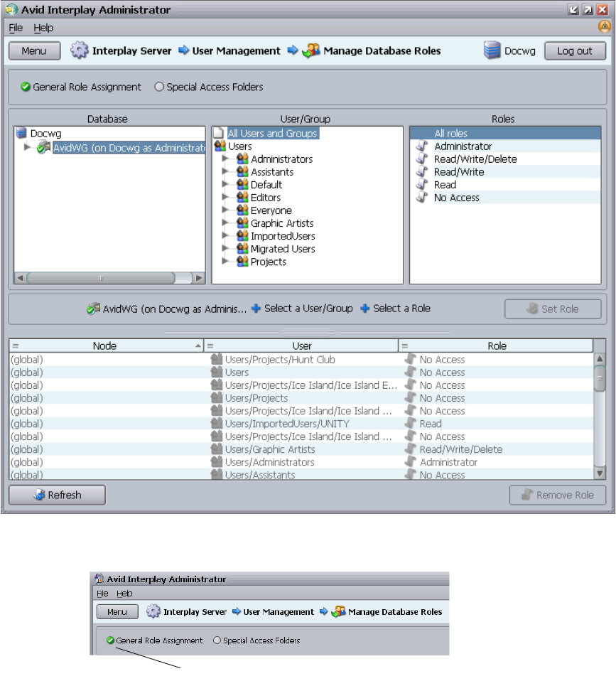The width and height of the screenshot is (616, 681).
Task: Click the All Users and Groups page icon
Action: click(220, 133)
